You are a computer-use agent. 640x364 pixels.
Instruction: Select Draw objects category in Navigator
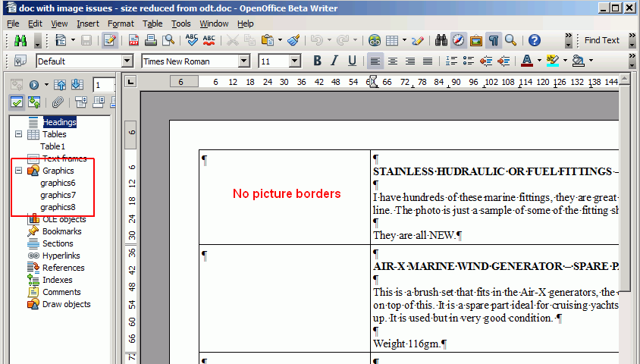[67, 304]
